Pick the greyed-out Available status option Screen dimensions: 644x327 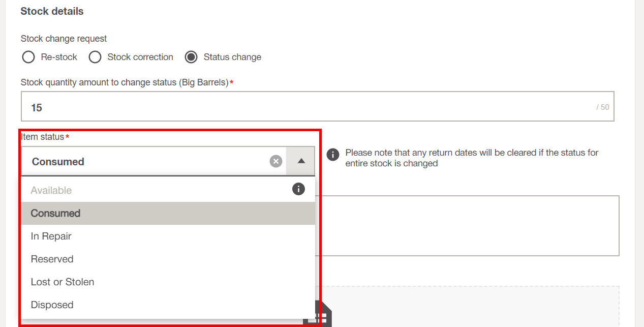(51, 190)
